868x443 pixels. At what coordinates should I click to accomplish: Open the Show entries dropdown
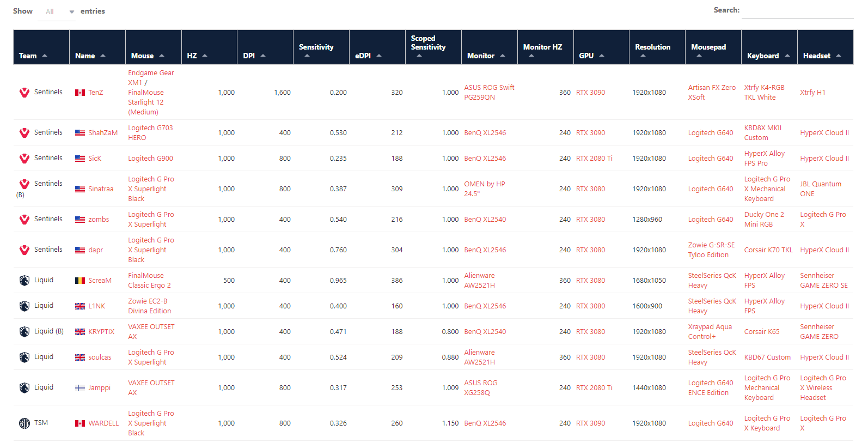pyautogui.click(x=57, y=11)
